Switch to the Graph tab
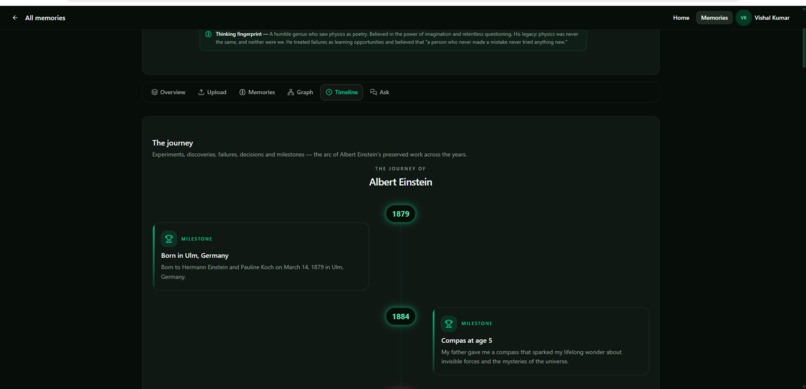 point(300,92)
